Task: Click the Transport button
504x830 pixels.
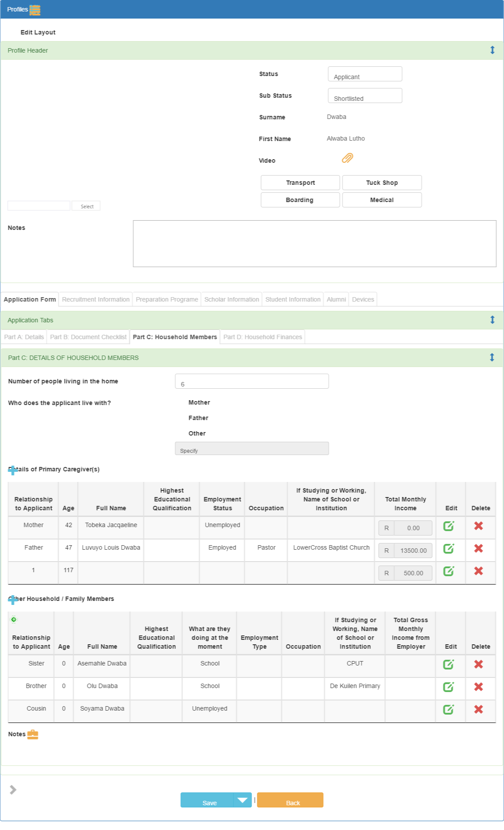Action: coord(301,183)
